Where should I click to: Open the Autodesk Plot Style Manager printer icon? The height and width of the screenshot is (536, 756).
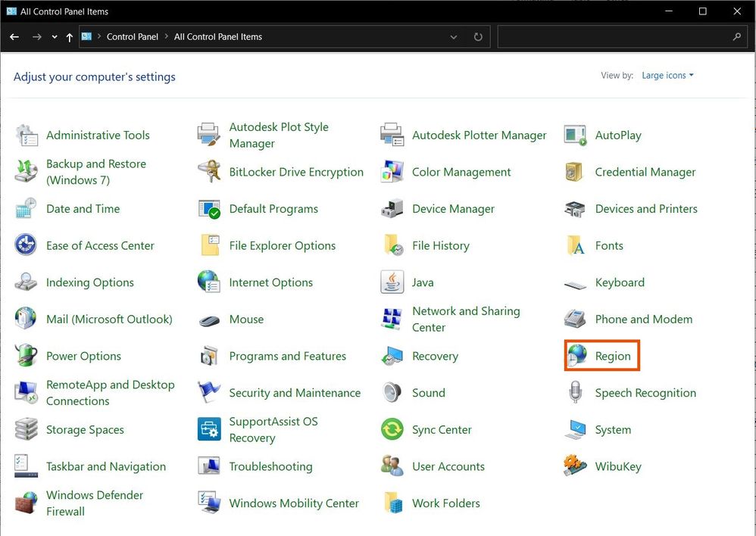tap(209, 136)
